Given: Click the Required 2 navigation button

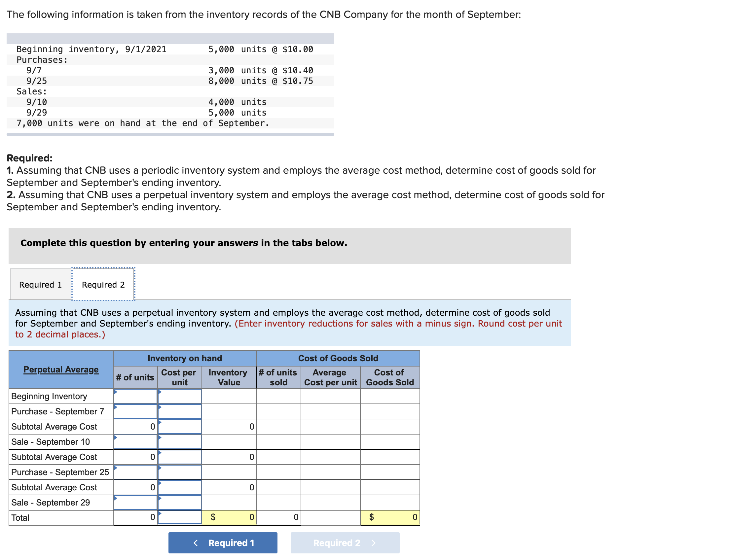Looking at the screenshot, I should [x=345, y=543].
